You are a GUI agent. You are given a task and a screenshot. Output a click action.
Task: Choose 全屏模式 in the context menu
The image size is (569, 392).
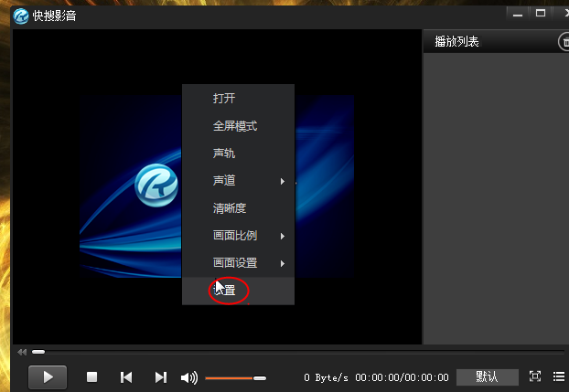(x=238, y=126)
